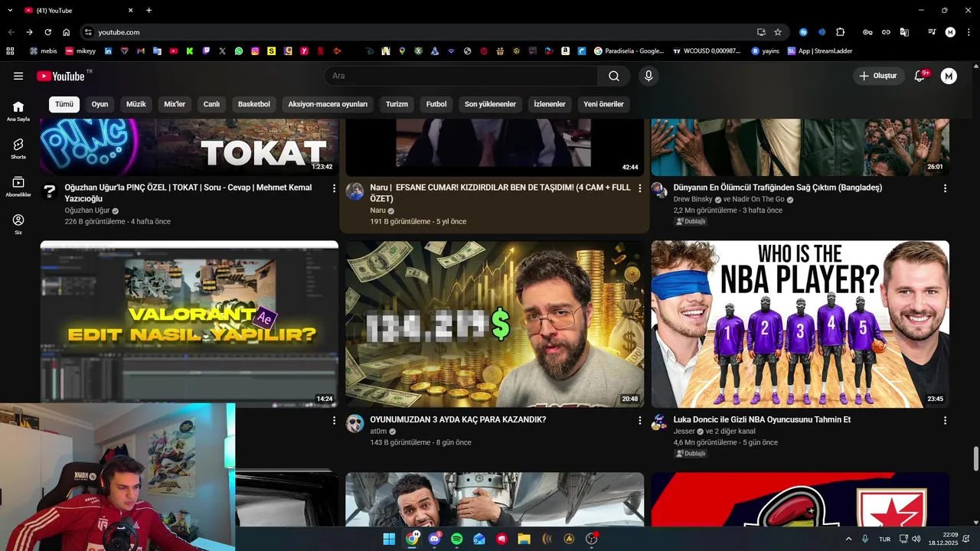Open Jesser channel name link
Viewport: 980px width, 551px height.
[x=684, y=431]
